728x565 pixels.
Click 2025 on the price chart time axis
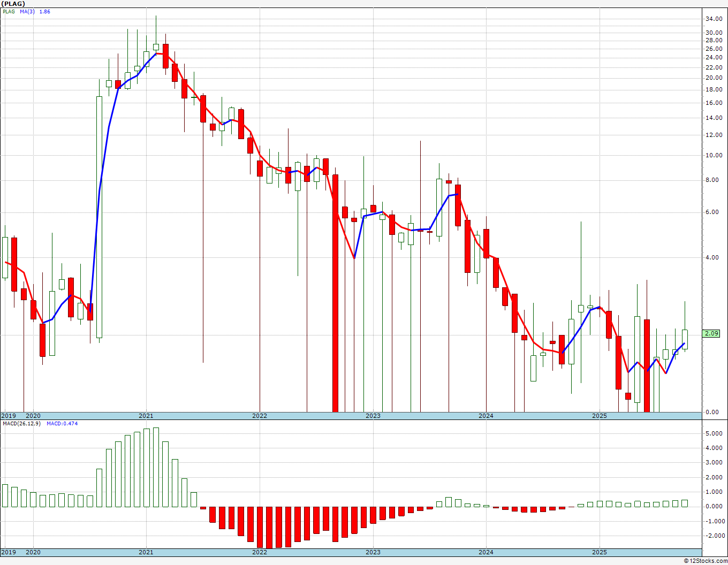point(600,416)
